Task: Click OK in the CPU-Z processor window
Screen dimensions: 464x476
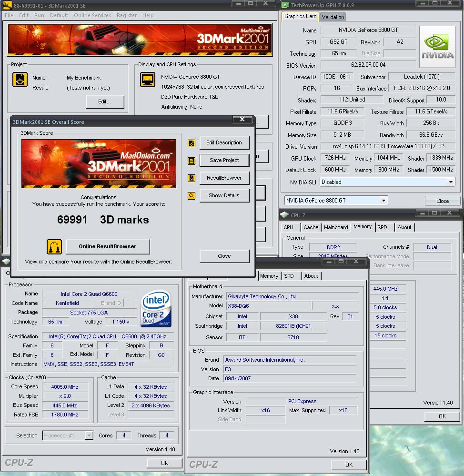Action: [164, 463]
